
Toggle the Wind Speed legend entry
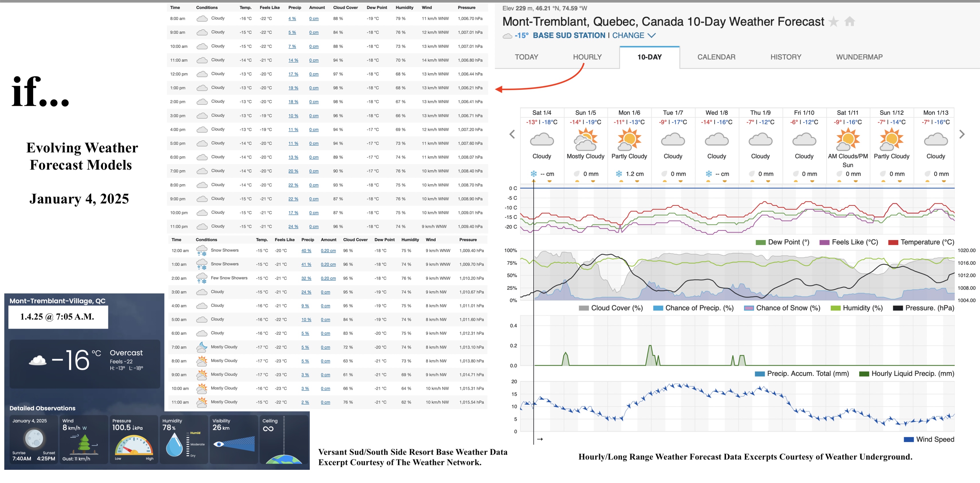(x=929, y=439)
